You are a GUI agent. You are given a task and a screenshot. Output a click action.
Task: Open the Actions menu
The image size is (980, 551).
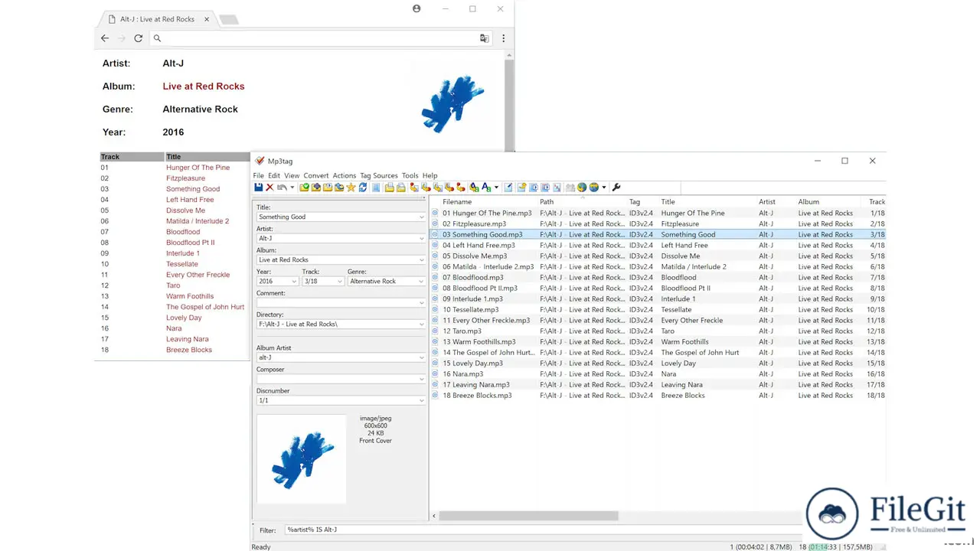point(345,175)
